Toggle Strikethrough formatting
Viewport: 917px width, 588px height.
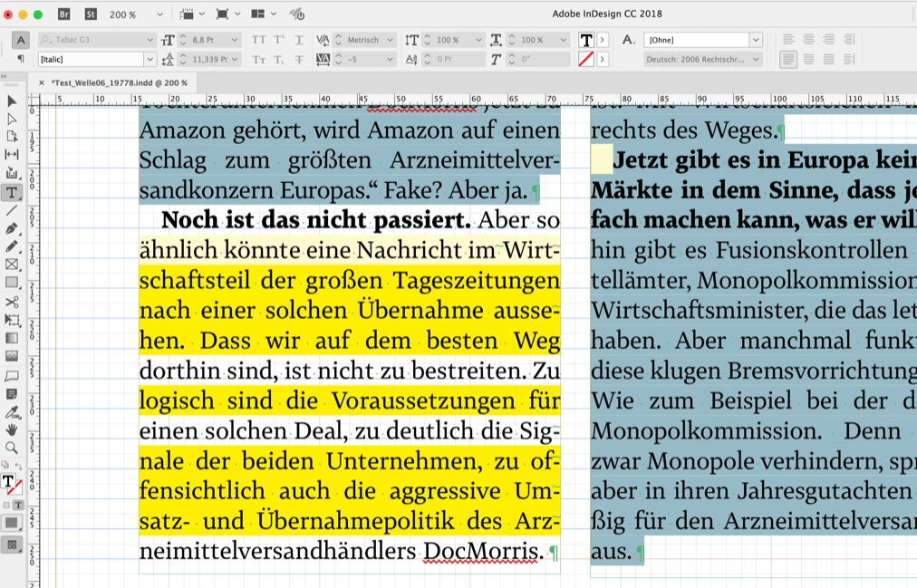(x=299, y=59)
